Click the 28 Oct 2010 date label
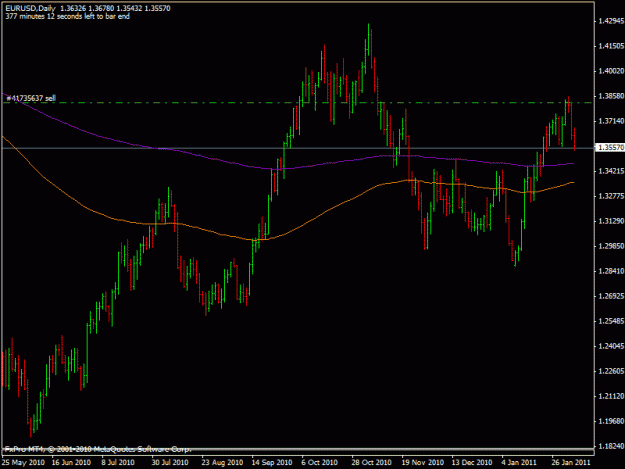Screen dimensions: 625x469 371,463
